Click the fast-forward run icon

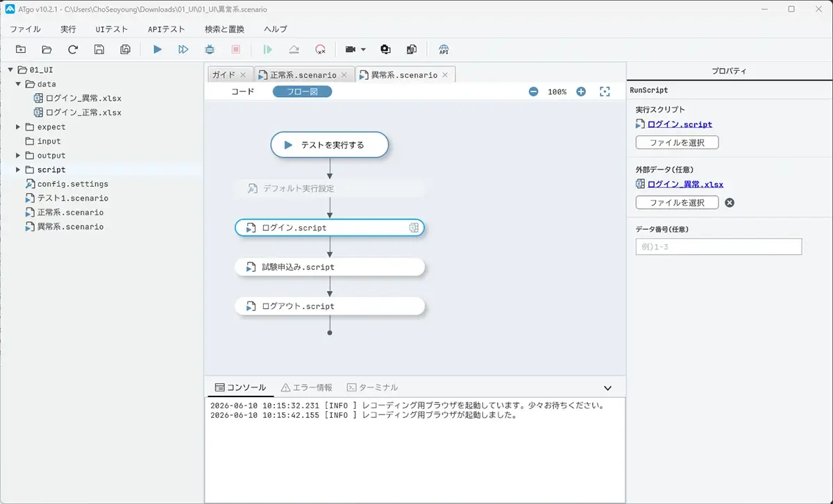[183, 49]
